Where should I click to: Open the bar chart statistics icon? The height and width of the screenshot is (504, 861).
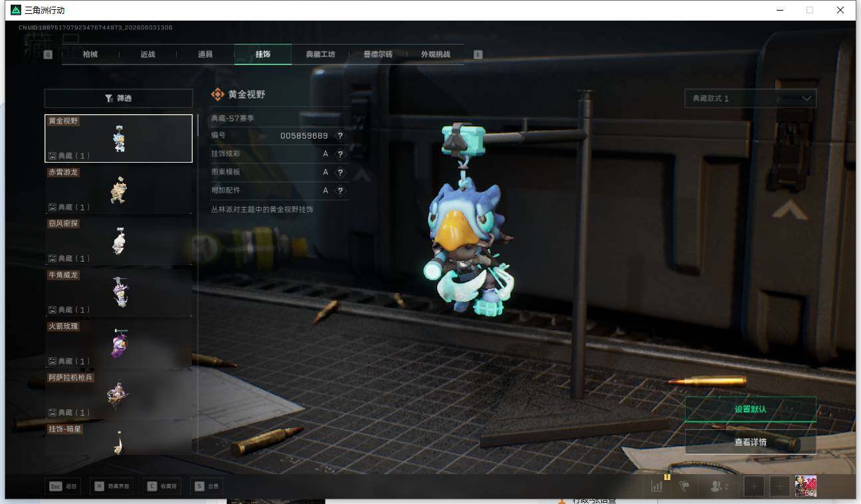pyautogui.click(x=657, y=486)
